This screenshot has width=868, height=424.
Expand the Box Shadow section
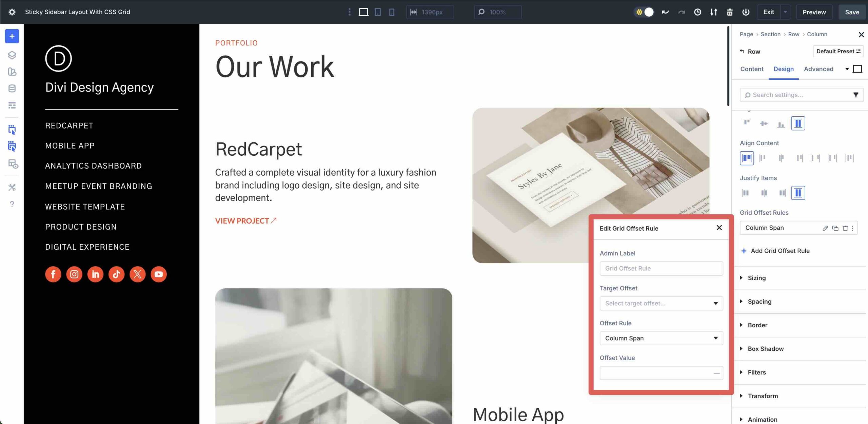765,348
